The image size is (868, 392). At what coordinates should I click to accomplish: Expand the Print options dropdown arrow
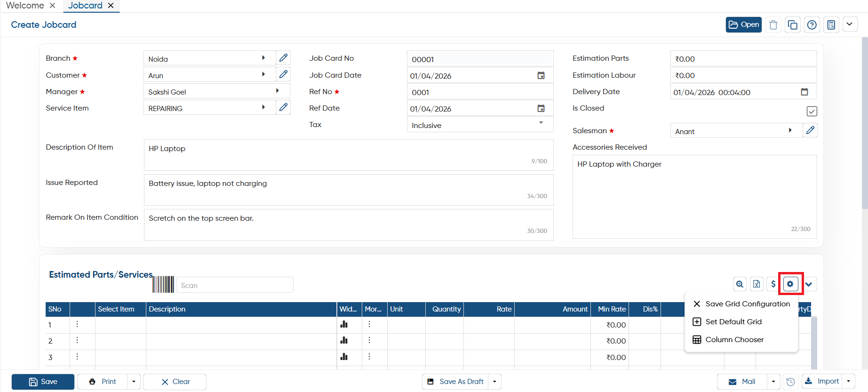[134, 382]
